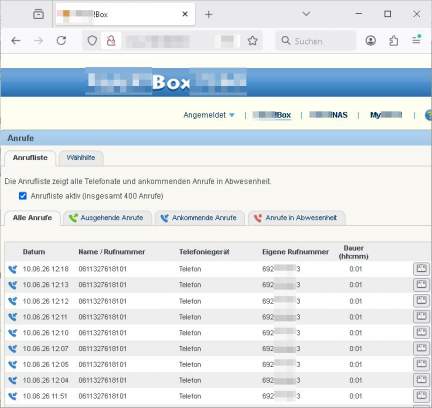Click phonebook icon for the 12:10 call
The height and width of the screenshot is (408, 432).
click(421, 332)
